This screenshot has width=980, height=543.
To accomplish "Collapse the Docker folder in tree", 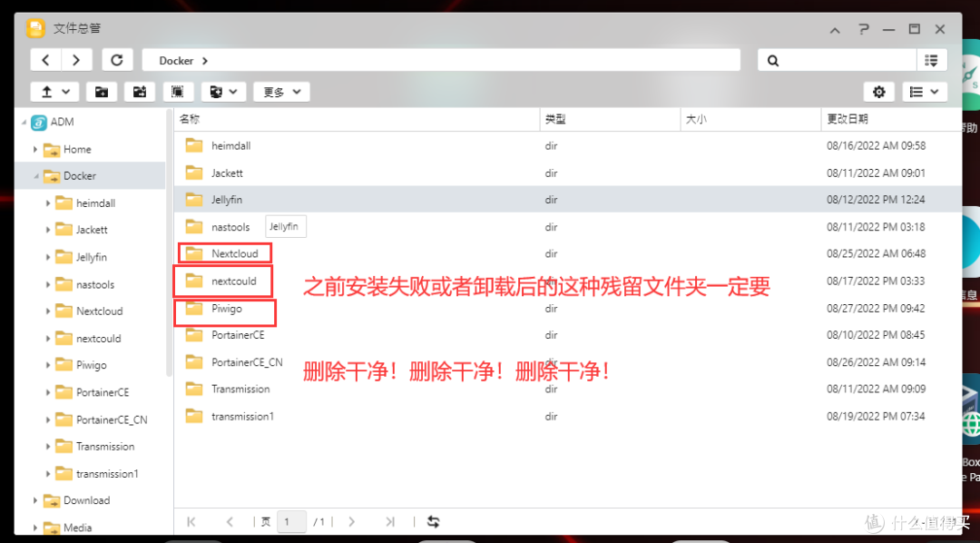I will tap(35, 176).
